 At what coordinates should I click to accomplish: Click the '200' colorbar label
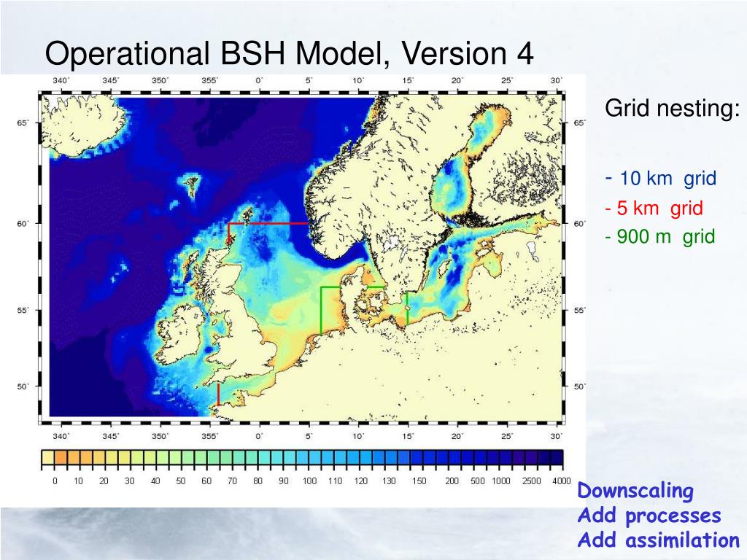pos(452,481)
